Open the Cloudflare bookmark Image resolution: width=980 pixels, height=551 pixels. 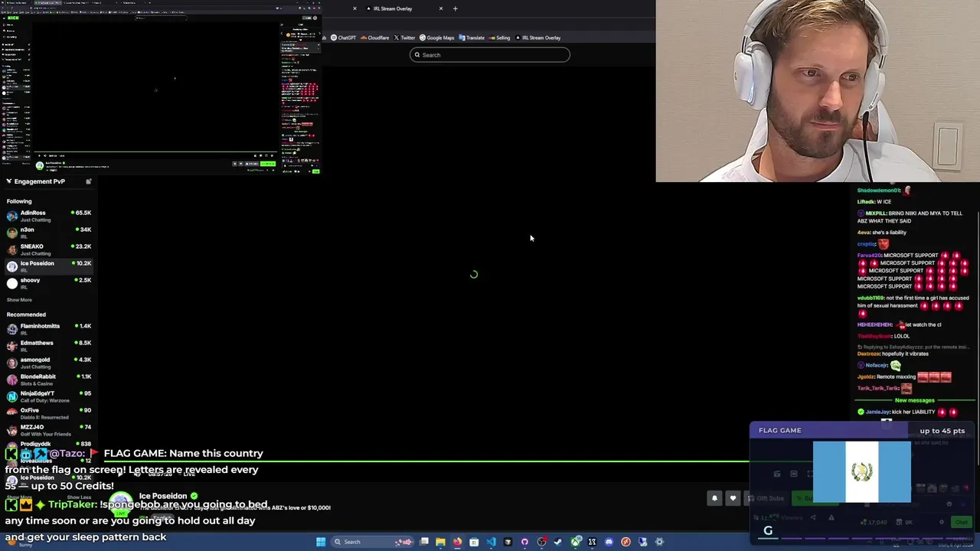point(374,37)
